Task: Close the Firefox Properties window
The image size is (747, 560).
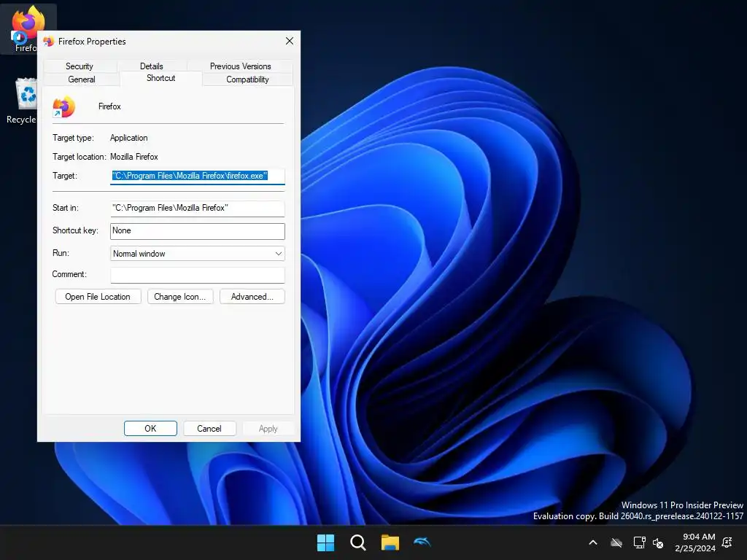Action: [290, 41]
